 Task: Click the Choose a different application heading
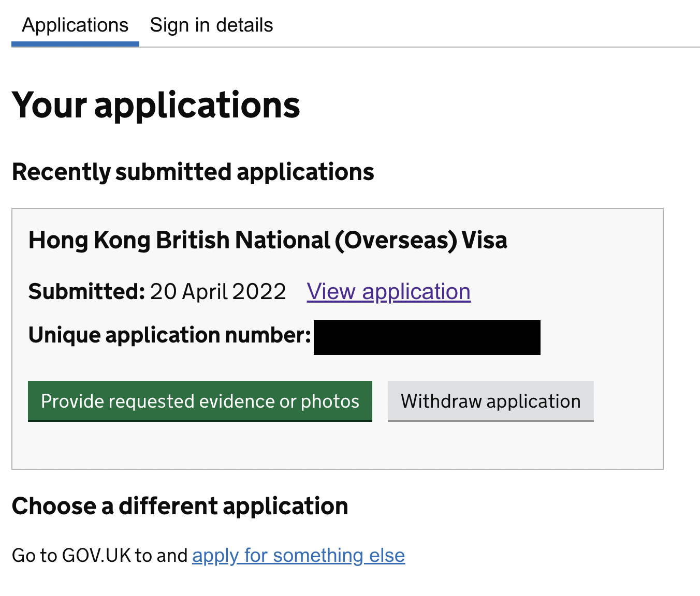pyautogui.click(x=180, y=506)
